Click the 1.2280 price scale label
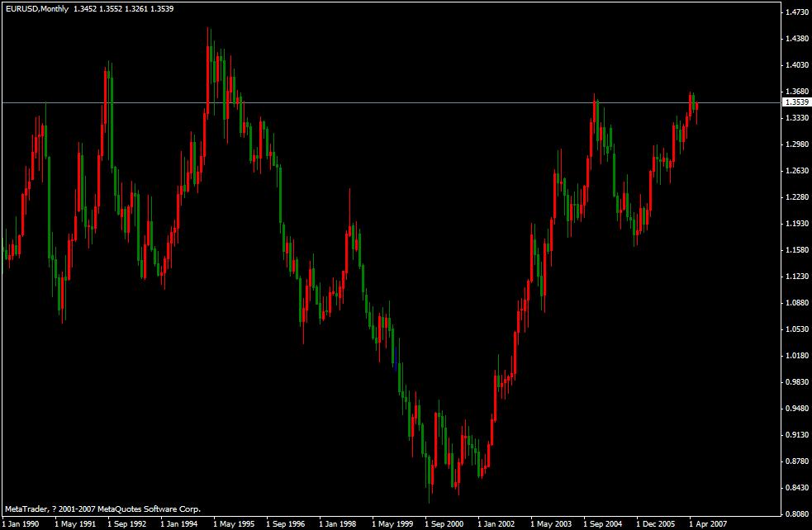The height and width of the screenshot is (530, 812). 797,197
